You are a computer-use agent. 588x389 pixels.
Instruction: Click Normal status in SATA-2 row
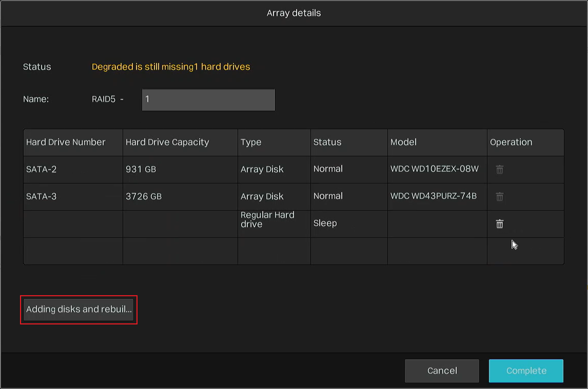coord(349,169)
